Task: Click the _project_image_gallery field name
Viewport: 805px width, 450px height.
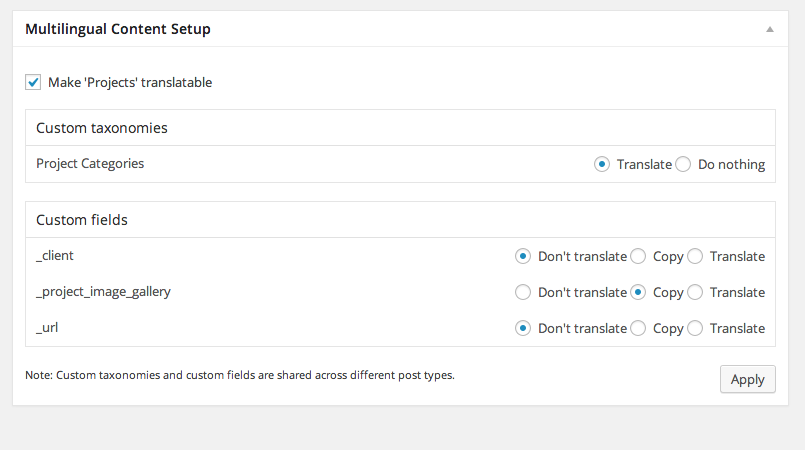Action: point(103,291)
